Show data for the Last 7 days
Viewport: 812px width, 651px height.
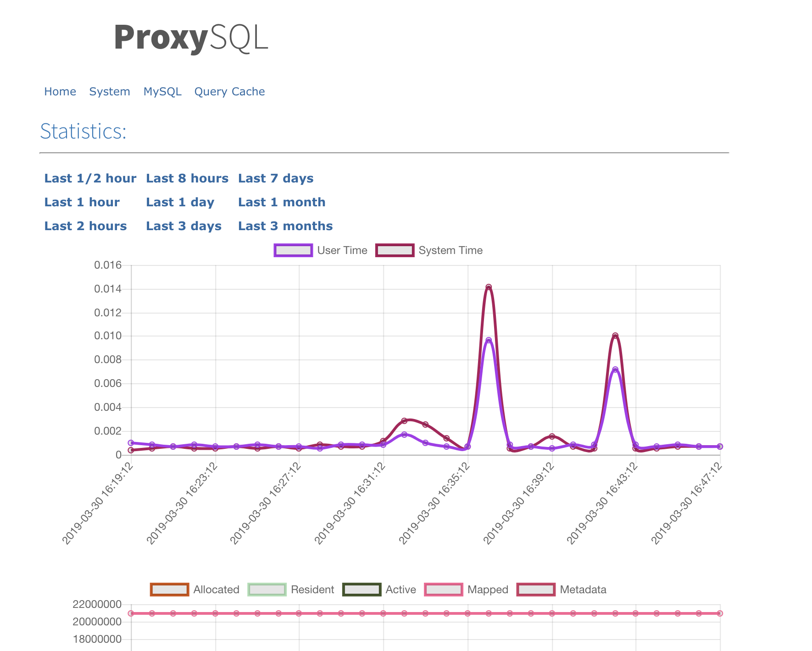pyautogui.click(x=276, y=178)
